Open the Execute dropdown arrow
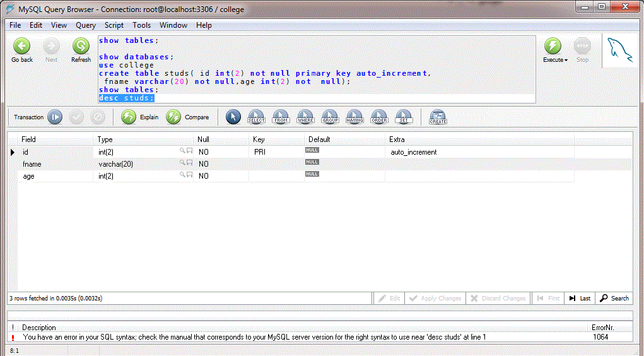Screen dimensions: 644x356 click(x=566, y=60)
